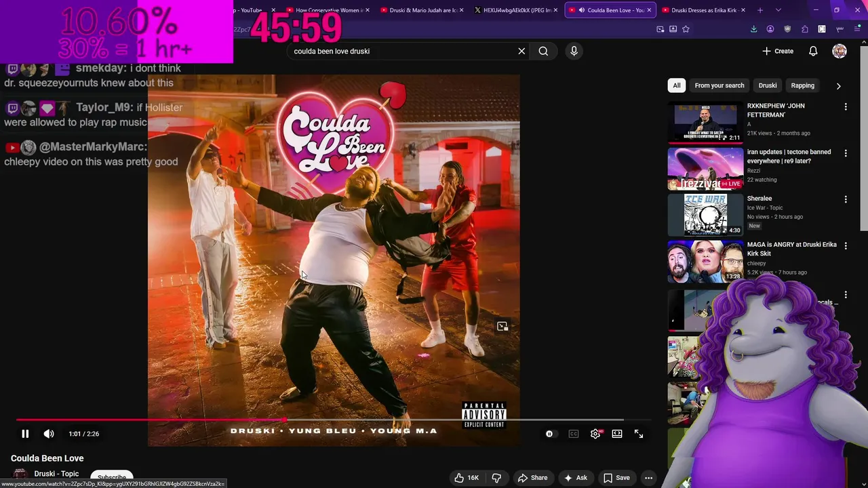Screen dimensions: 868x488
Task: Switch to HEXUi4wbgAEk0kX JPEG image tab
Action: (x=517, y=10)
